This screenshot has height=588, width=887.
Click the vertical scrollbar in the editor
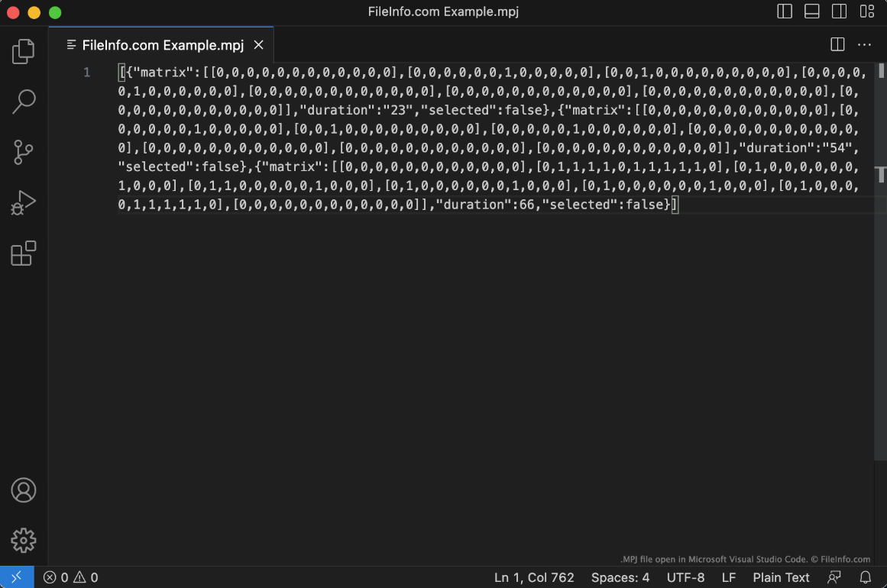click(x=881, y=176)
